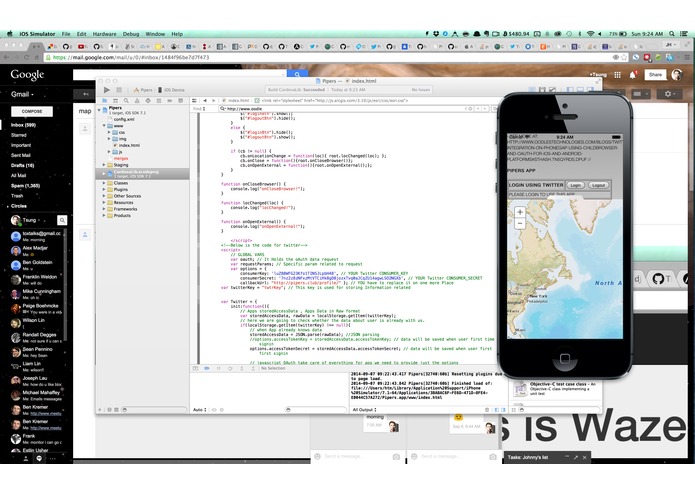
Task: Open the Debug navigator icon
Action: (x=159, y=101)
